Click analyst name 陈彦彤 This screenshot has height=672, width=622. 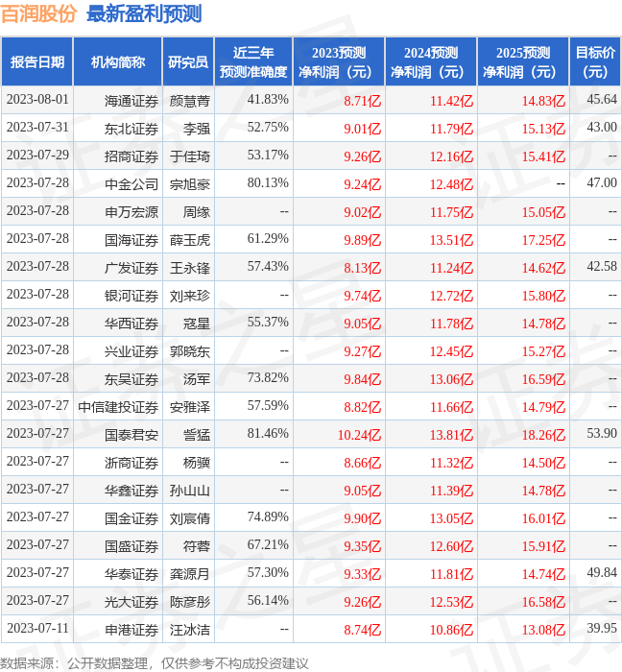click(190, 602)
